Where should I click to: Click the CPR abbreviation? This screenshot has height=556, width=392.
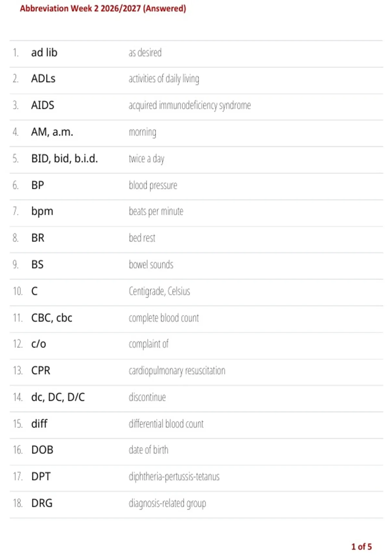(x=41, y=371)
